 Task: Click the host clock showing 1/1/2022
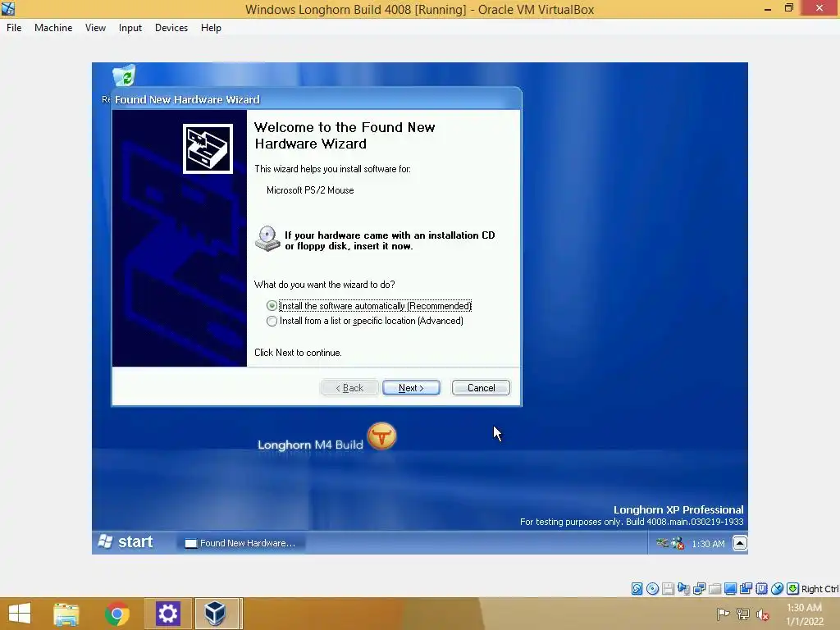point(804,614)
